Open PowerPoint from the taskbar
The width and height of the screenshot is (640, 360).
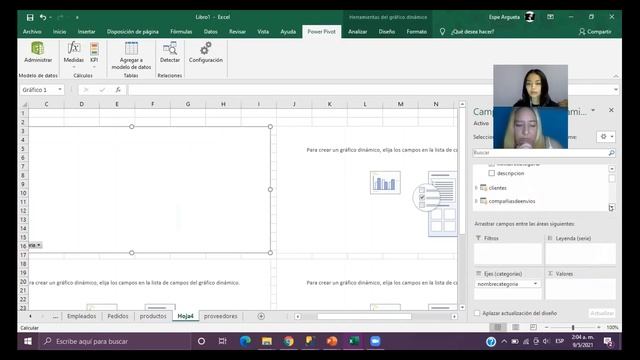[x=332, y=341]
